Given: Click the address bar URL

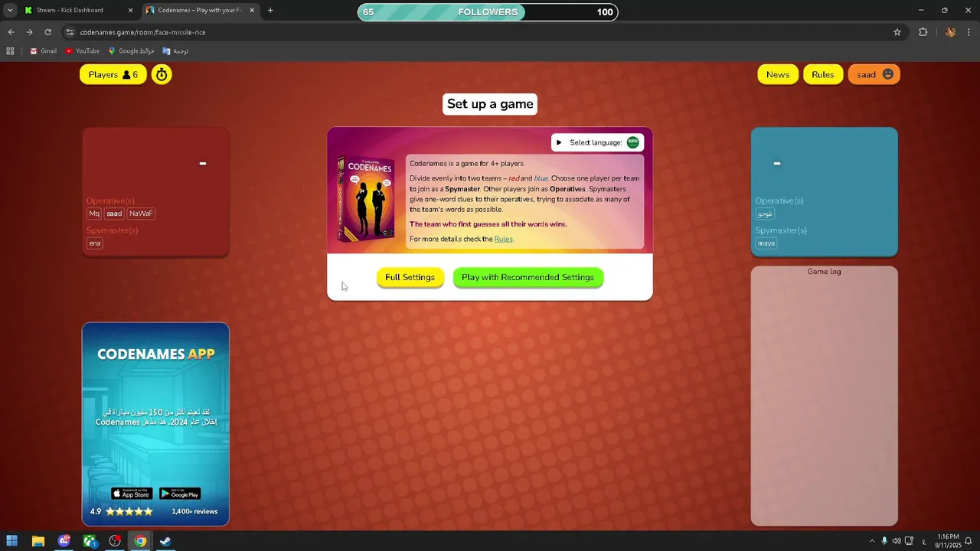Looking at the screenshot, I should tap(143, 32).
